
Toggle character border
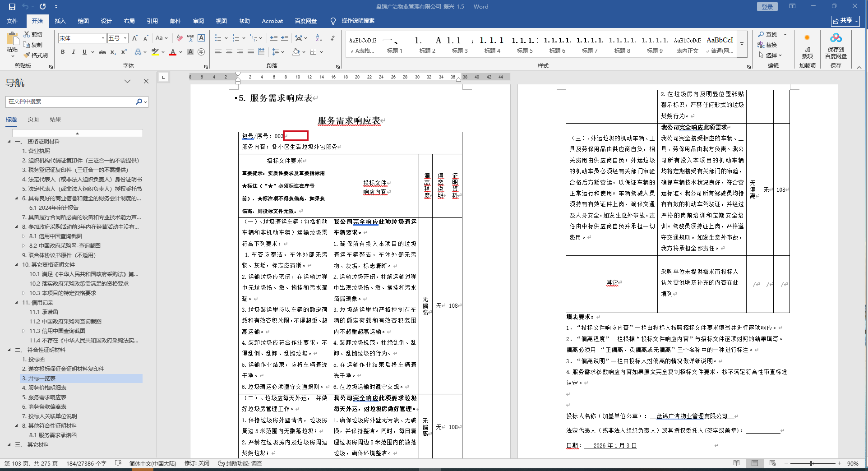[x=201, y=38]
